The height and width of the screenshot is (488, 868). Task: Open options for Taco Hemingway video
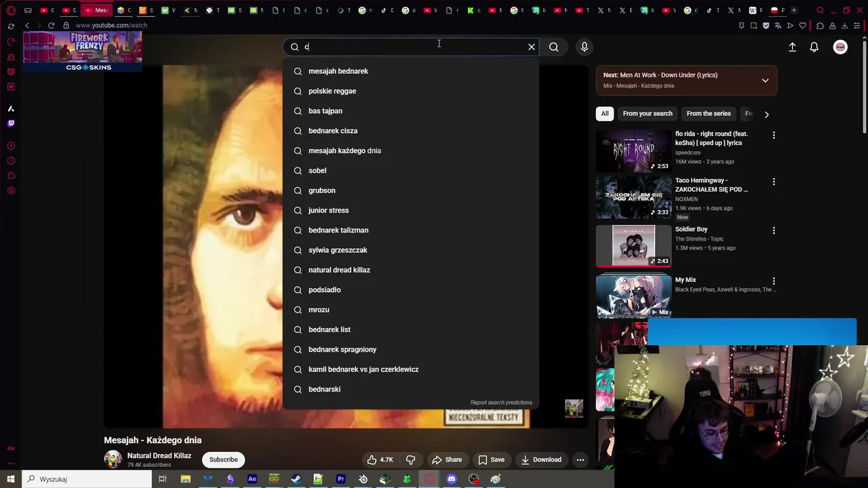point(774,182)
